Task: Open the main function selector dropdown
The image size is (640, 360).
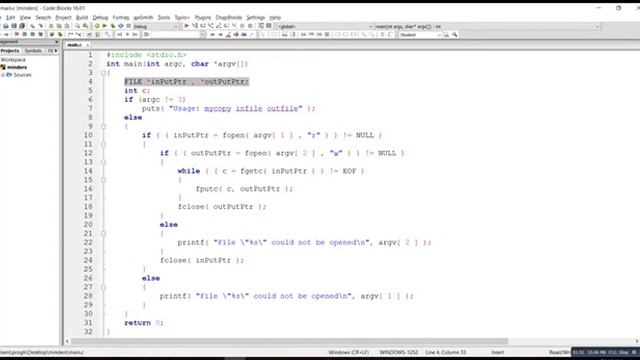Action: (x=488, y=27)
